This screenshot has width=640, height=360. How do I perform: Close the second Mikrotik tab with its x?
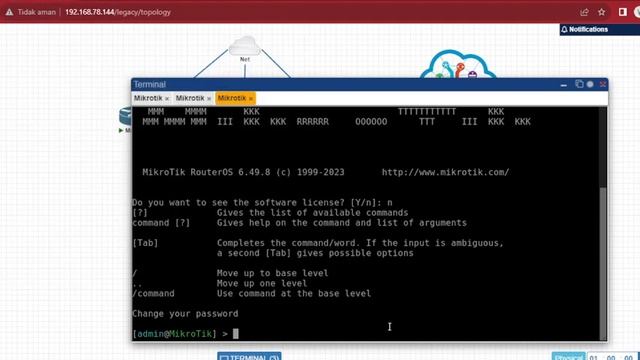click(x=209, y=99)
